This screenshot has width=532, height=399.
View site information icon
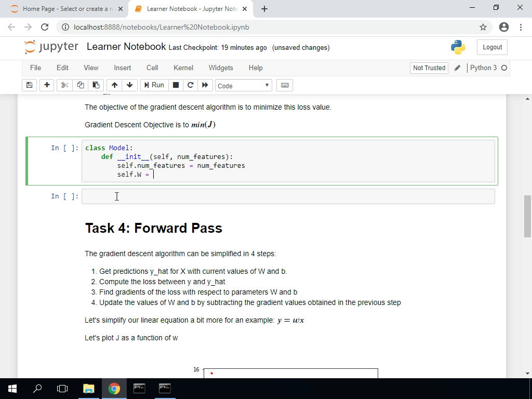click(65, 27)
